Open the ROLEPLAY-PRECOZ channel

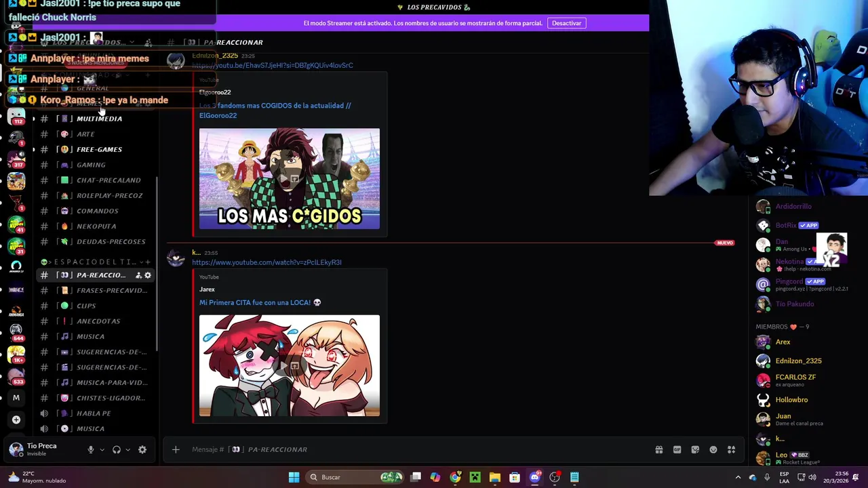click(x=95, y=195)
